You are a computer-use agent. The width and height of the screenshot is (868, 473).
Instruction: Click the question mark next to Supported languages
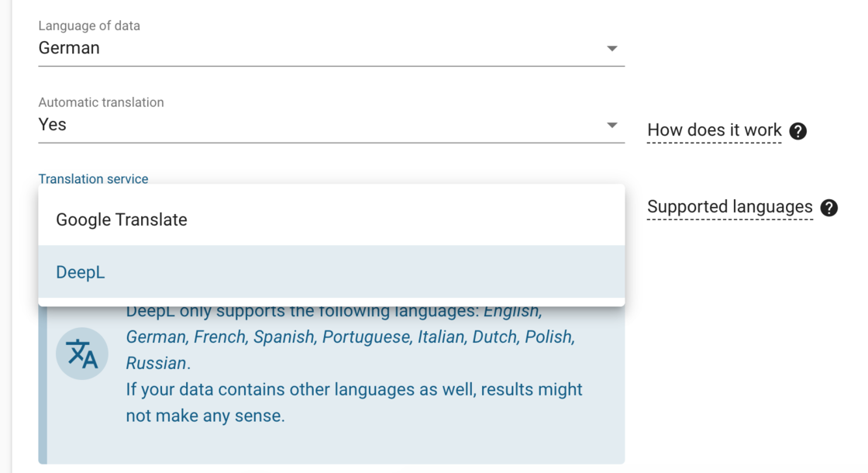(x=828, y=208)
